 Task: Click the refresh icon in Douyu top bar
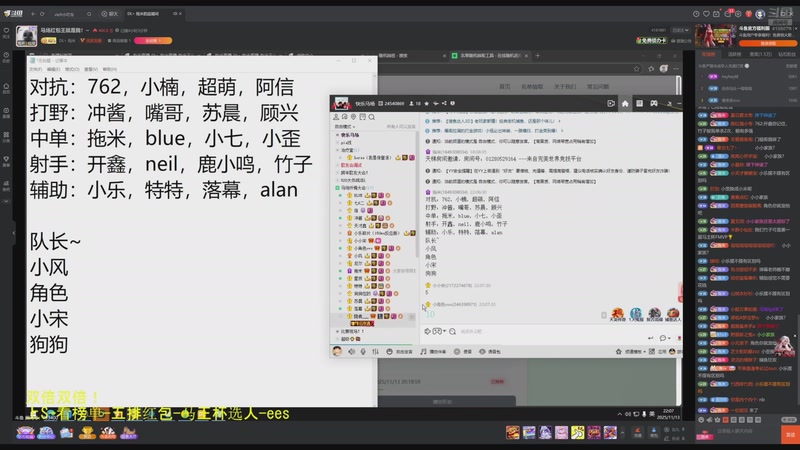(x=42, y=14)
